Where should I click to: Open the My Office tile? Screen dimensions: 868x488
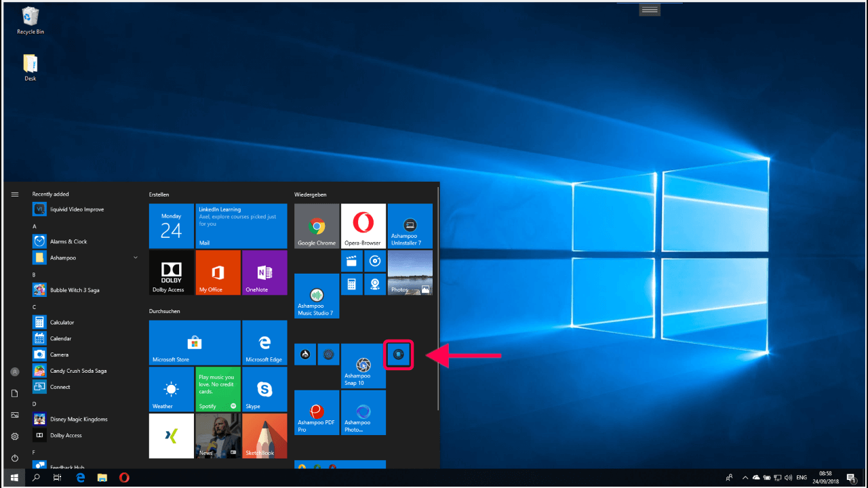coord(218,272)
